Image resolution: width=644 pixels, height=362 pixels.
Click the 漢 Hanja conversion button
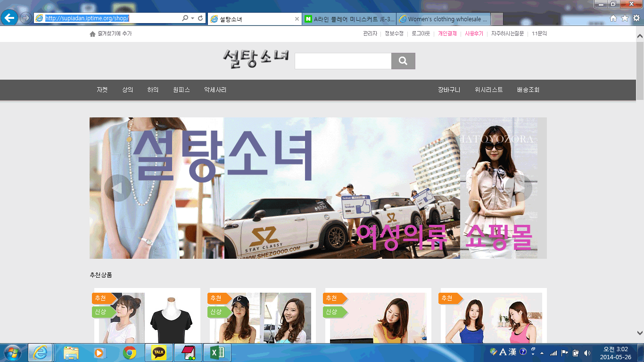click(512, 352)
